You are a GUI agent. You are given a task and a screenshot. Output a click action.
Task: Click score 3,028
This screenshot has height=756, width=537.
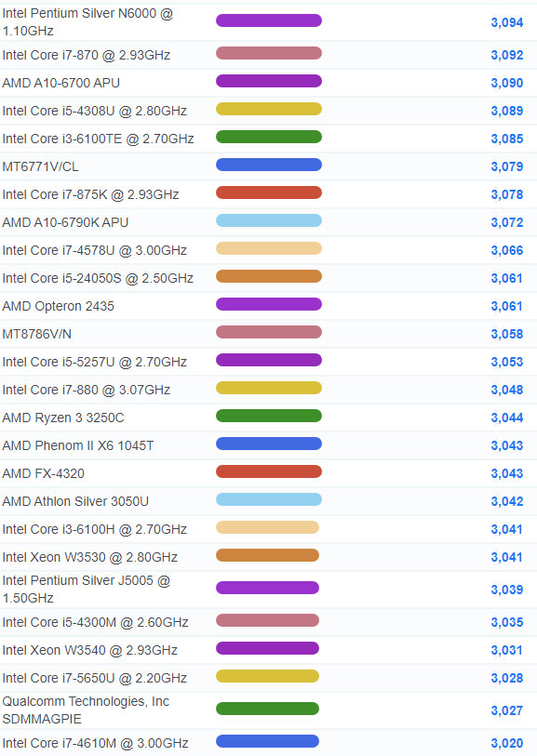click(507, 679)
